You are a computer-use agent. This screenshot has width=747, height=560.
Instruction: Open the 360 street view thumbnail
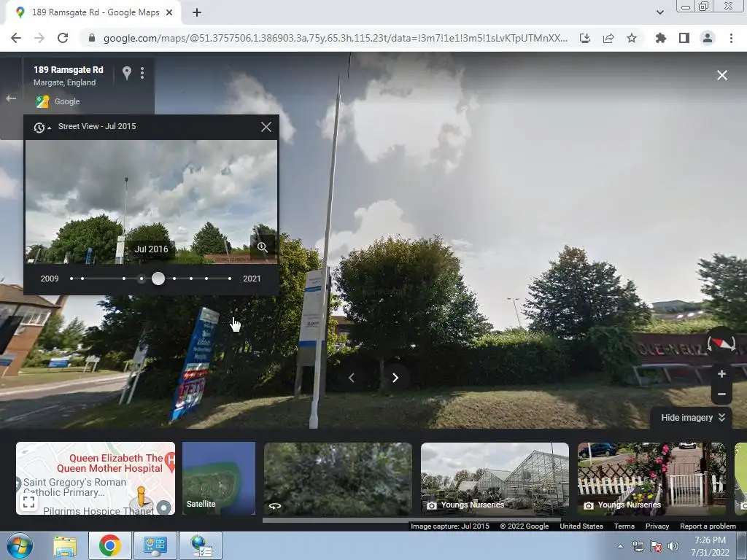click(338, 478)
